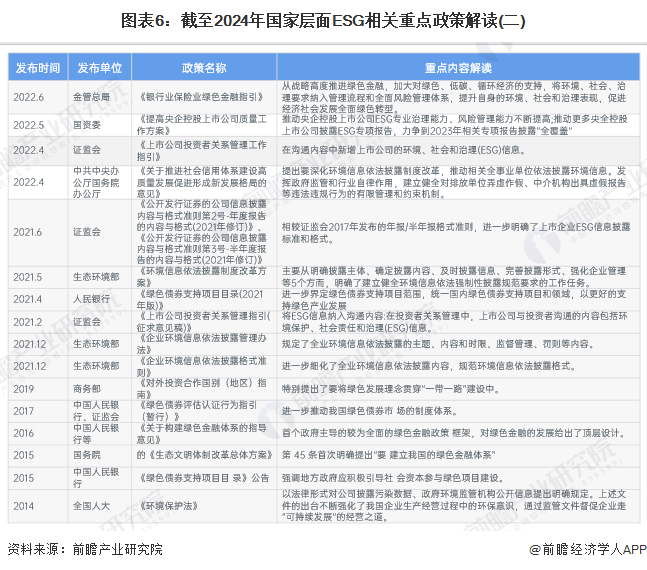Click policy name '《生态文明体制改革总体方案》'
This screenshot has height=570, width=647.
point(210,455)
